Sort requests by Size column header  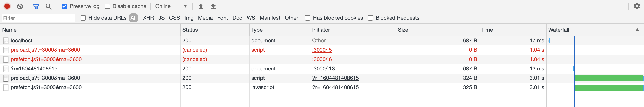(x=403, y=30)
